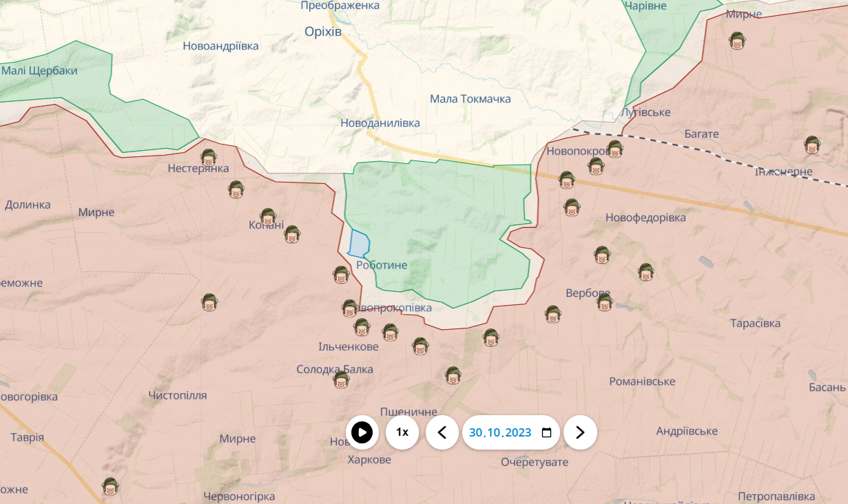Select unit marker above Інженерне label
This screenshot has height=504, width=848.
tap(812, 145)
